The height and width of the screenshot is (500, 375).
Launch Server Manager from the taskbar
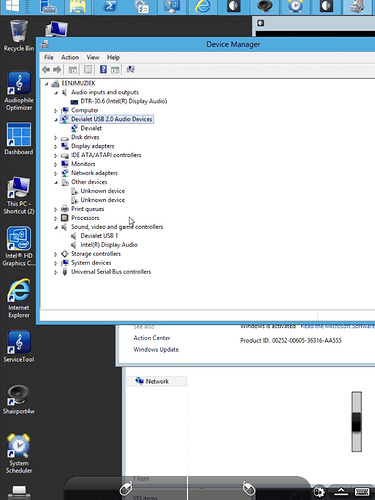tap(49, 7)
